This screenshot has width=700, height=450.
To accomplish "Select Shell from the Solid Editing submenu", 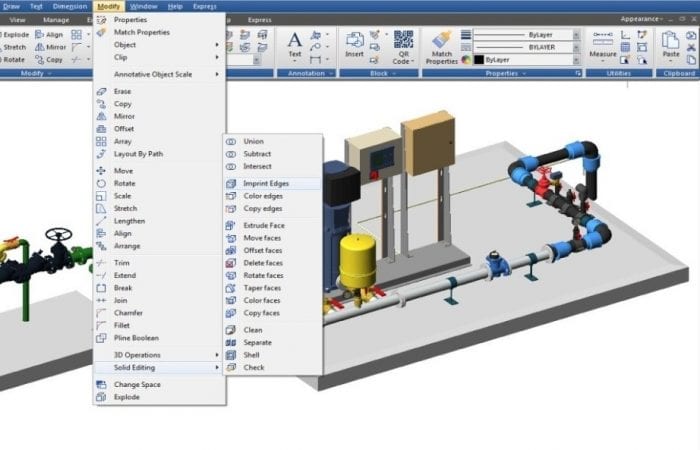I will [251, 355].
